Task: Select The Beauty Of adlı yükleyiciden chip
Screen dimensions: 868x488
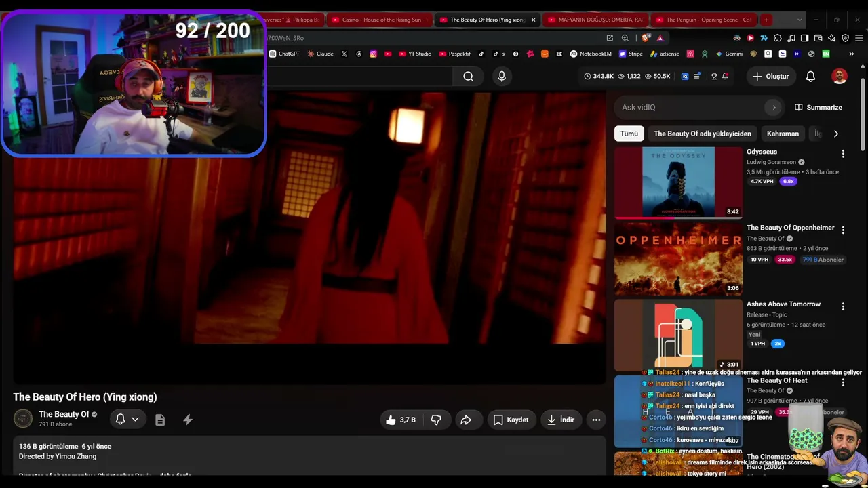Action: 703,134
